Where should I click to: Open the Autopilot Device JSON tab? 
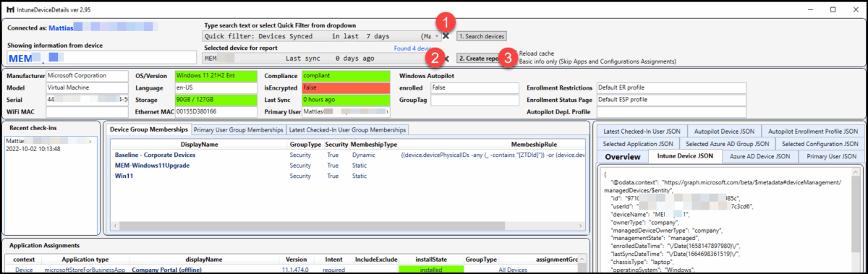(x=724, y=132)
